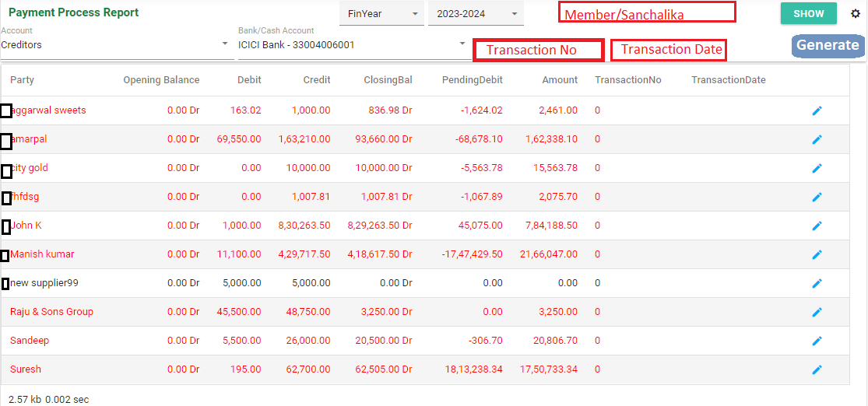
Task: Check the box for new supplier99
Action: [x=5, y=284]
